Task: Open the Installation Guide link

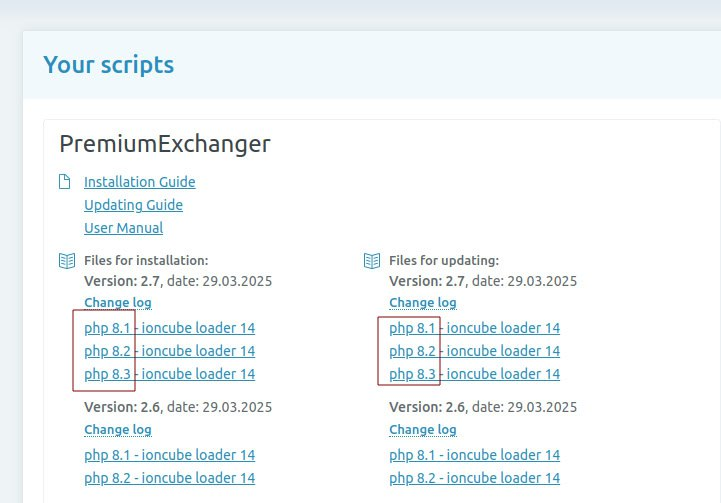Action: [139, 182]
